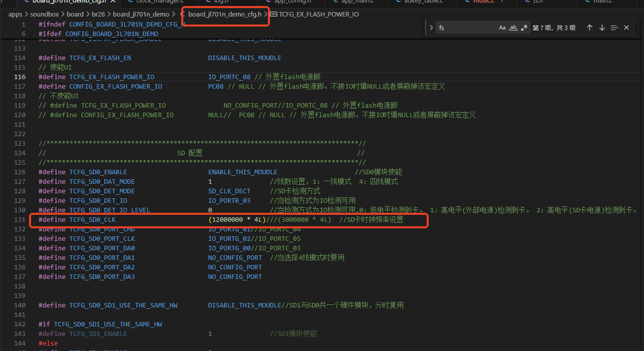Toggle Match Case in find widget
The width and height of the screenshot is (644, 351).
pos(502,28)
